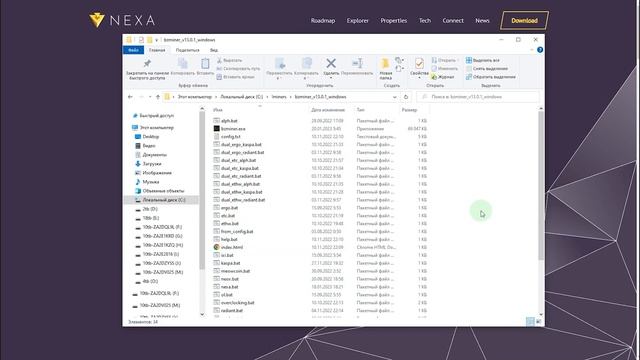Click the Explorer help question mark icon
The image size is (640, 360).
pos(540,50)
